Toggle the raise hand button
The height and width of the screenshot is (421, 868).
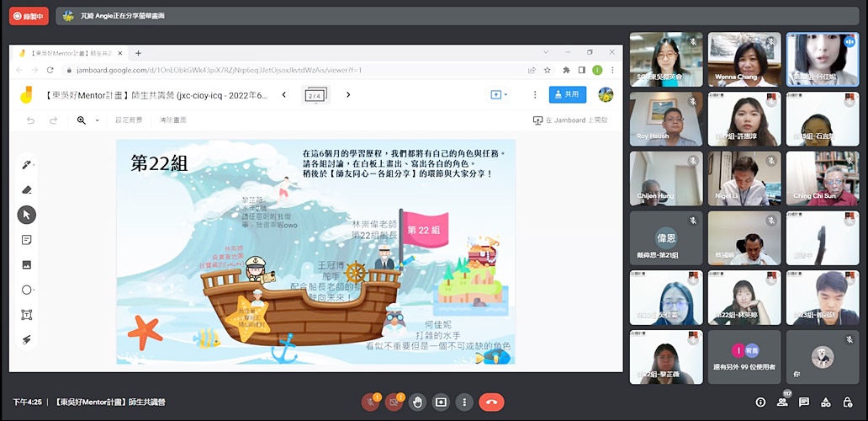coord(417,402)
